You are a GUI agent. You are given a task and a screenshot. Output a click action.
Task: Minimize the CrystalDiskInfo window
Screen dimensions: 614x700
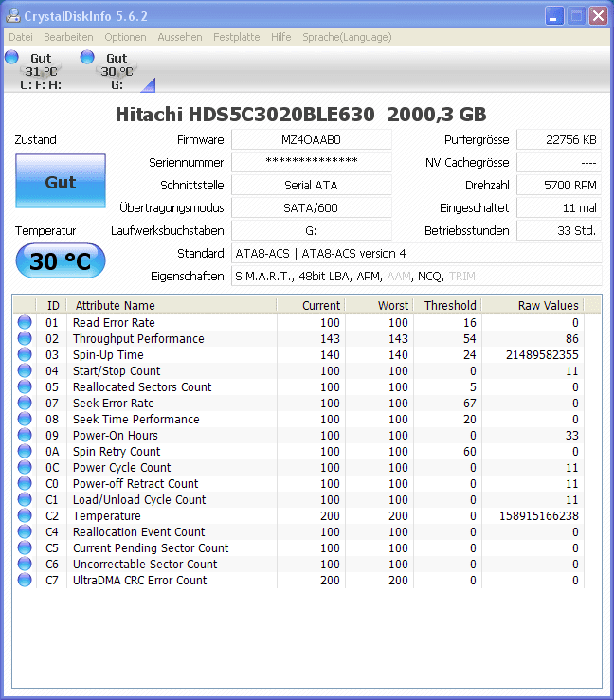tap(554, 16)
